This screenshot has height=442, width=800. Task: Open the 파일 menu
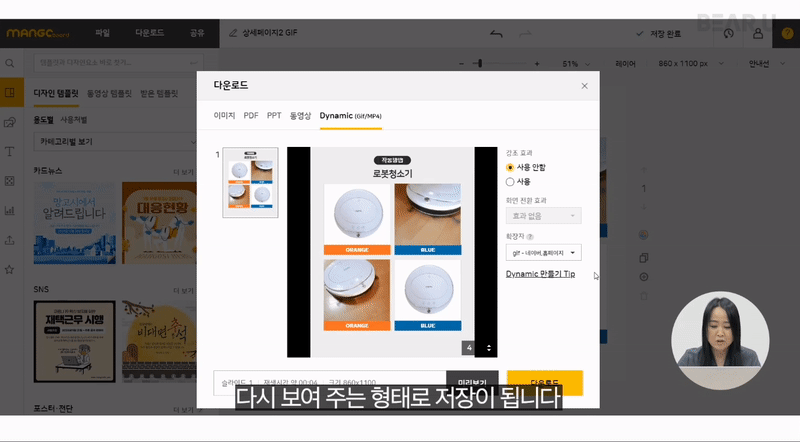click(102, 33)
